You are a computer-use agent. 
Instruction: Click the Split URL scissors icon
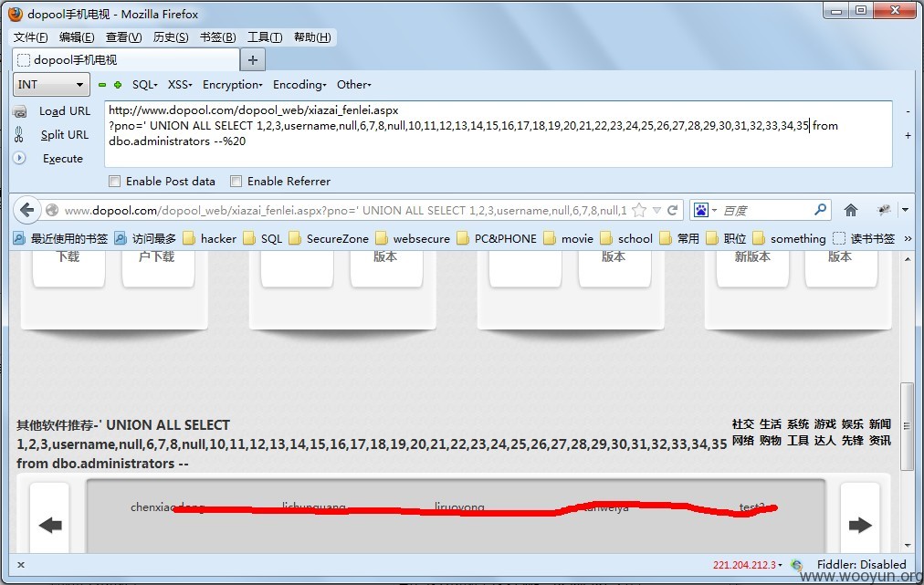click(x=19, y=135)
